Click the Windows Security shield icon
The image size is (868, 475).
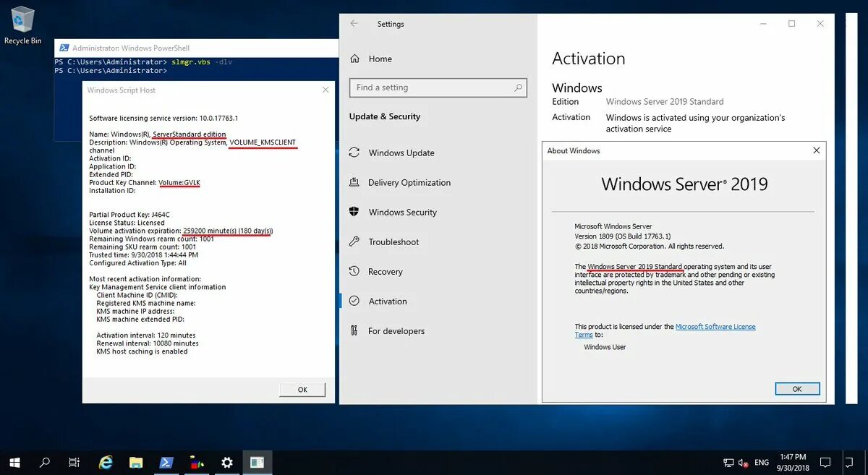coord(354,212)
